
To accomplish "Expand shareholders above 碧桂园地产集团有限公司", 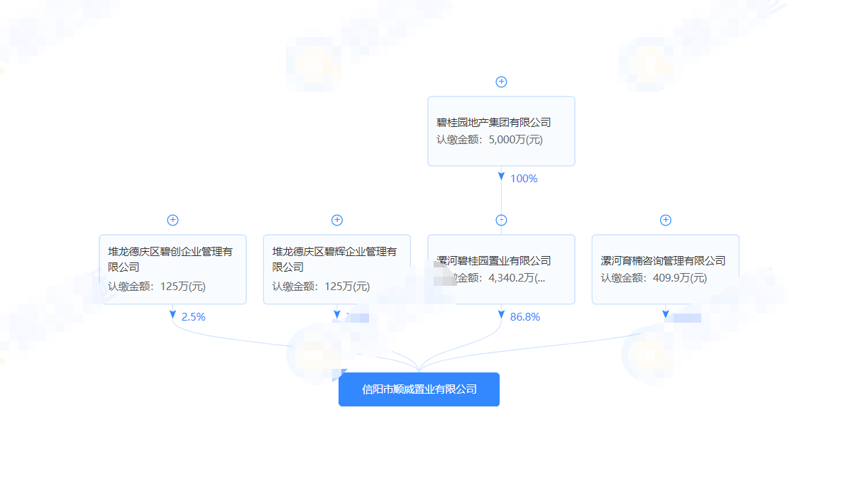I will tap(501, 82).
